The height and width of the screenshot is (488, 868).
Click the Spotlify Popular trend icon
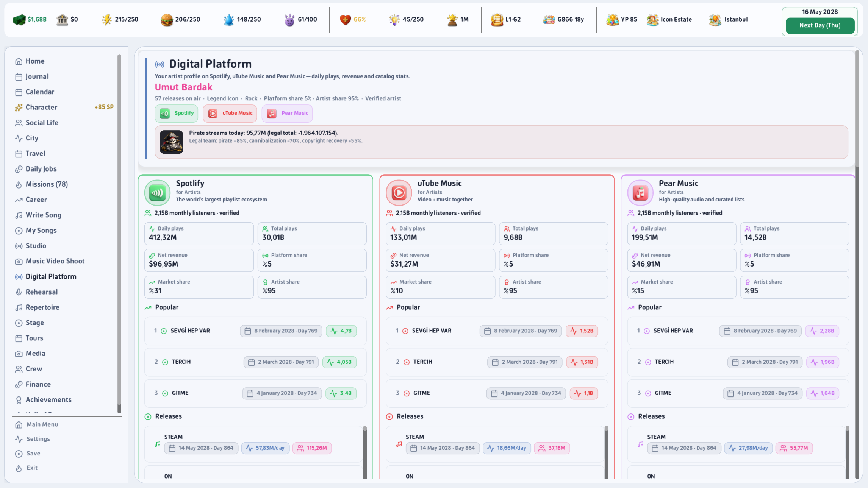[148, 307]
